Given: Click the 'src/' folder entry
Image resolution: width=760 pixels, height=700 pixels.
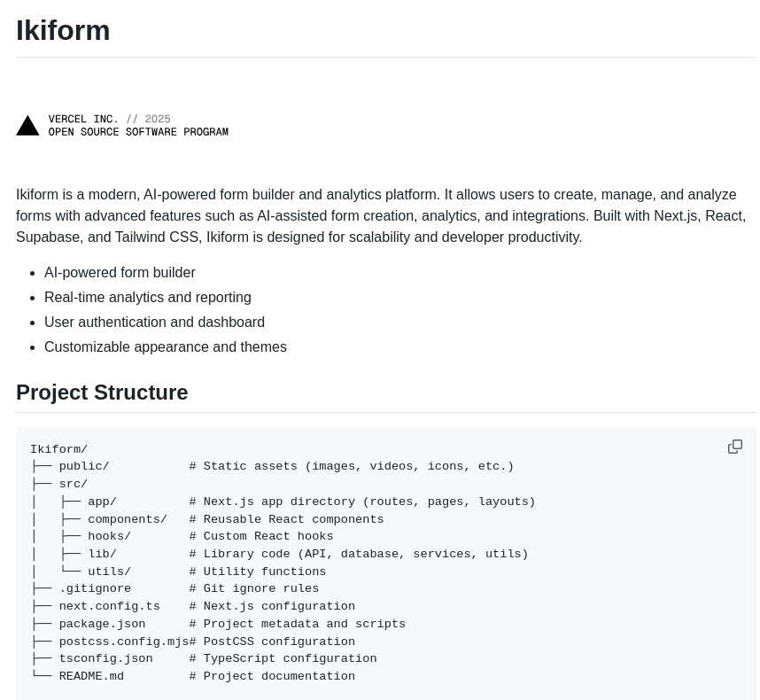Looking at the screenshot, I should [74, 484].
